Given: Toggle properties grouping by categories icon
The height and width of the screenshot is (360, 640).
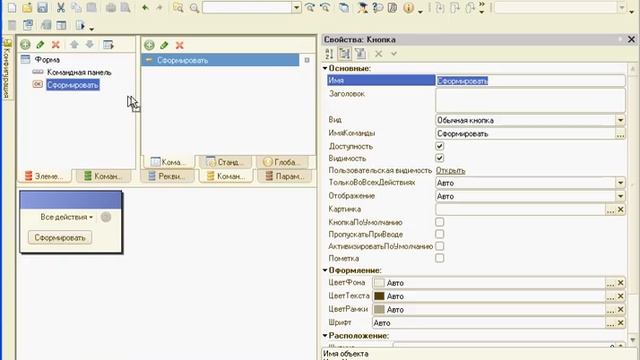Looking at the screenshot, I should (x=344, y=53).
